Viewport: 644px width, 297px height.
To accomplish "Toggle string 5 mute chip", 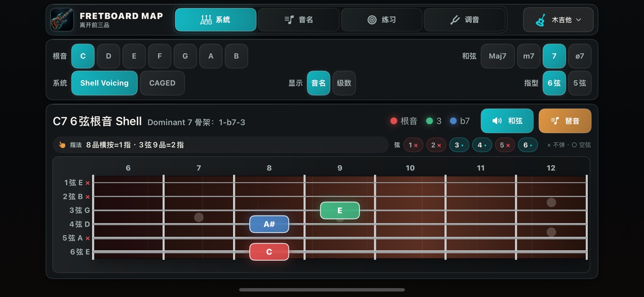I will click(x=505, y=145).
